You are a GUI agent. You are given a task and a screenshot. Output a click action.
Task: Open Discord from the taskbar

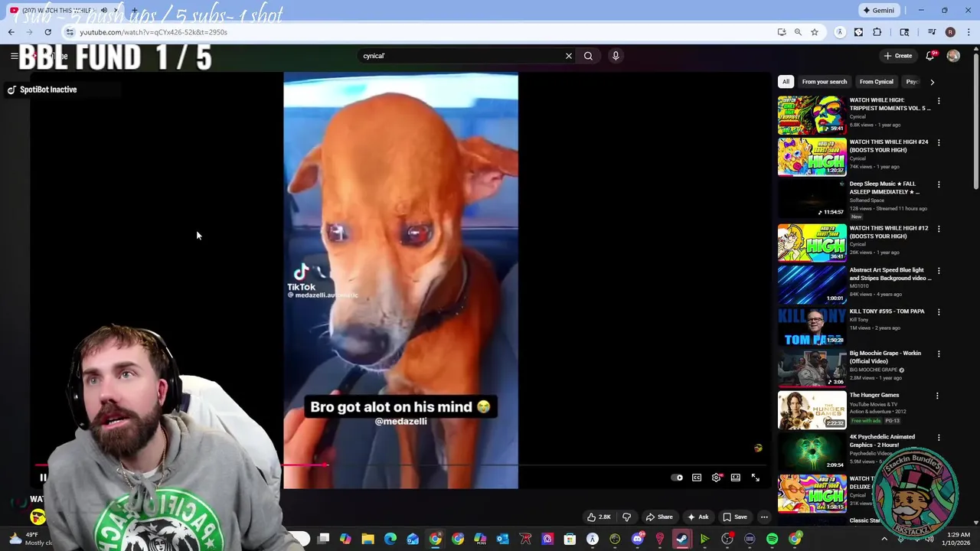click(x=638, y=540)
